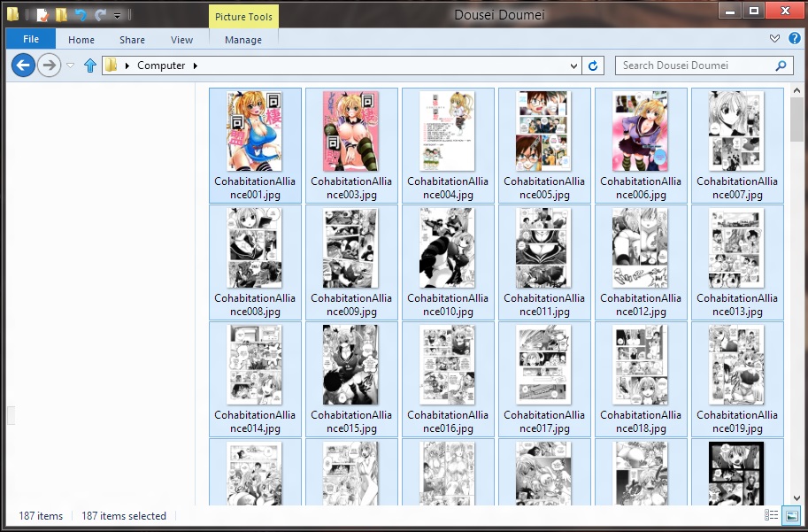This screenshot has width=808, height=532.
Task: Click the "187 items selected" status bar text
Action: [124, 516]
